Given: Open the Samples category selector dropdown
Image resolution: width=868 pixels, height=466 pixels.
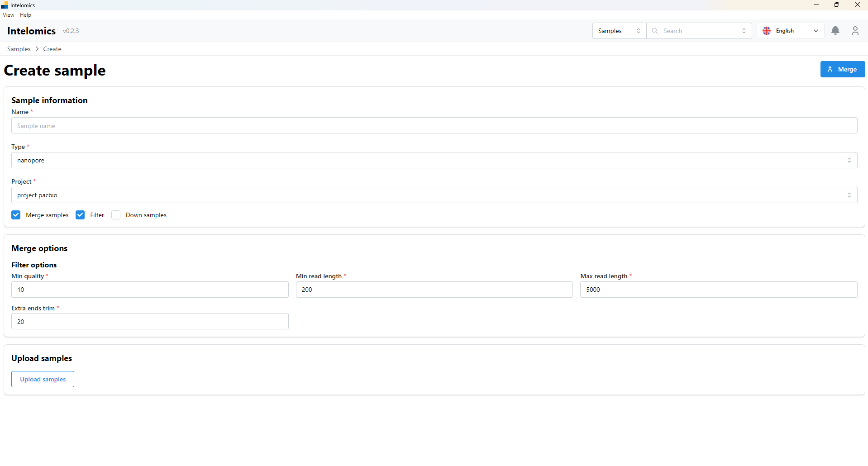Looking at the screenshot, I should (619, 31).
